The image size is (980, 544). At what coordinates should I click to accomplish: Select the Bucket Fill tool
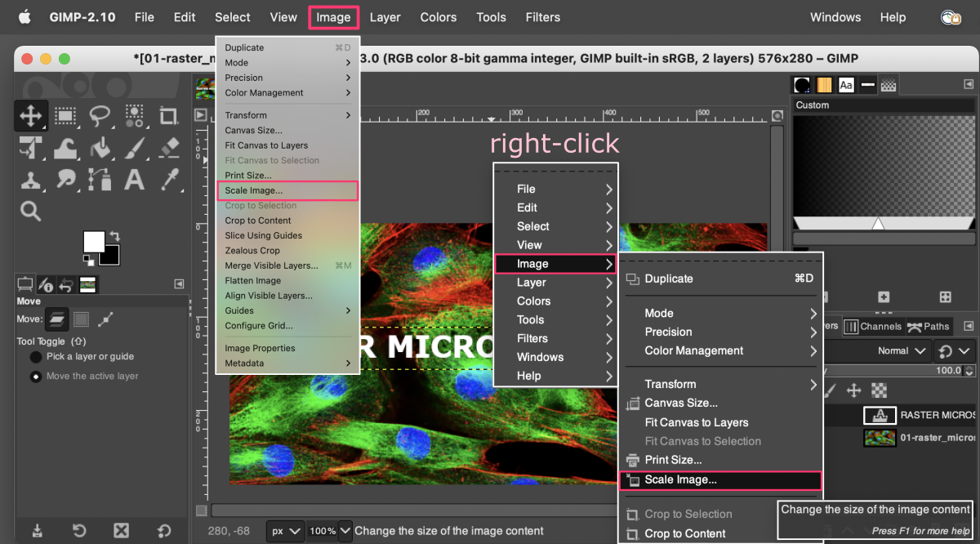pos(100,148)
